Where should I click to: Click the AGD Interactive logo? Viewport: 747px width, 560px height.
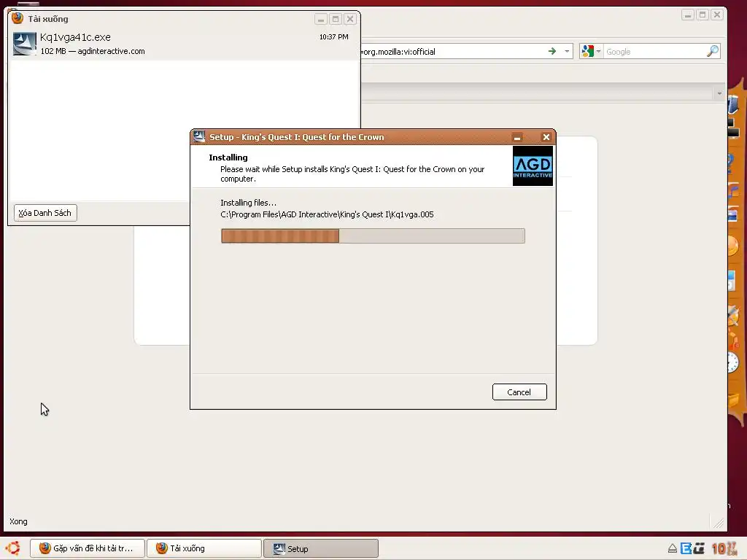[x=533, y=166]
